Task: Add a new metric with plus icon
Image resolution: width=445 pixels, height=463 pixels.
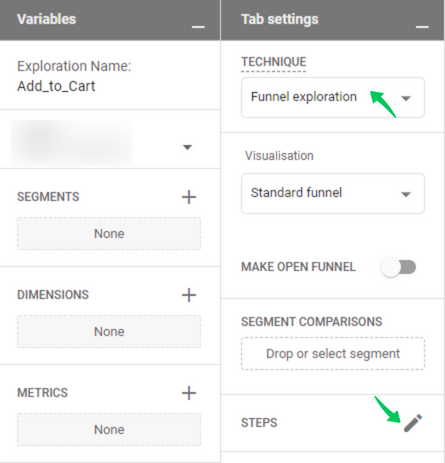Action: tap(189, 393)
